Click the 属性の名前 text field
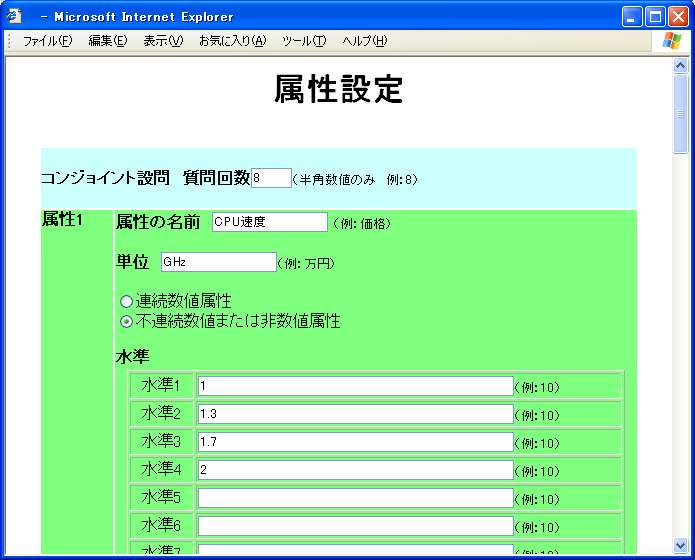The height and width of the screenshot is (560, 695). click(270, 222)
